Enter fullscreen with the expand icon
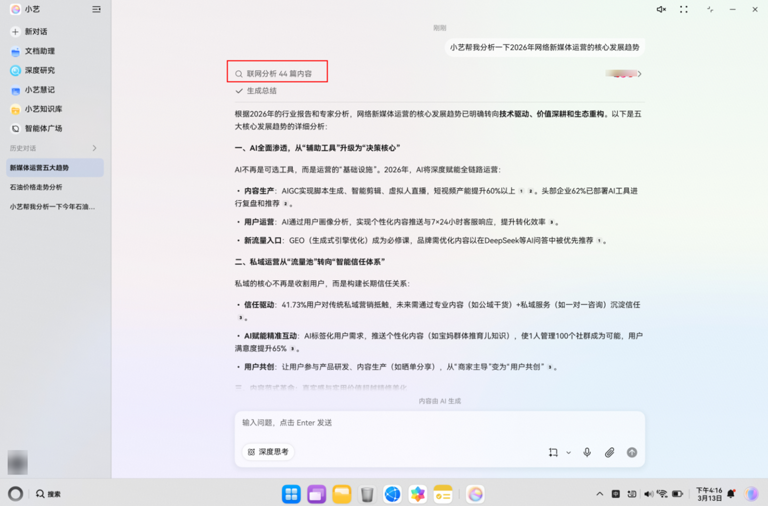The width and height of the screenshot is (768, 506). coord(684,9)
